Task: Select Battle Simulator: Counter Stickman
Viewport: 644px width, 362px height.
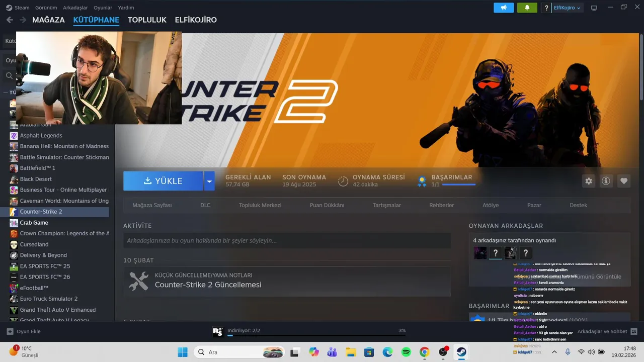Action: (x=64, y=157)
